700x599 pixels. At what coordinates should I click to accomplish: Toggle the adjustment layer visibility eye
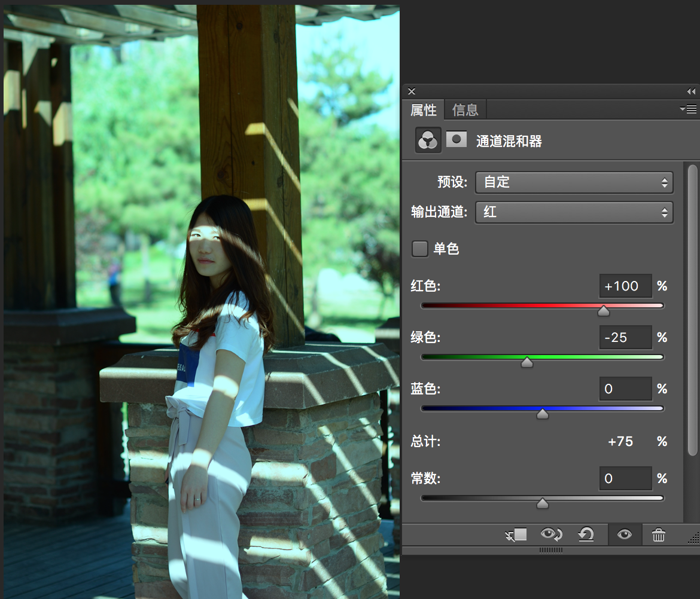click(x=624, y=534)
